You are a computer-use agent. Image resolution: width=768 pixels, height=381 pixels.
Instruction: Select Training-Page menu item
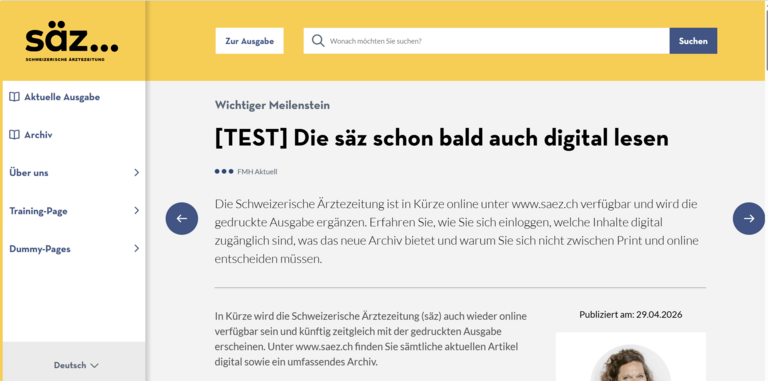[x=38, y=211]
